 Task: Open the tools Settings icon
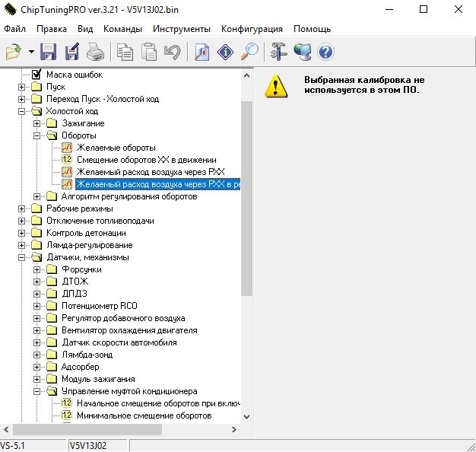tap(279, 52)
